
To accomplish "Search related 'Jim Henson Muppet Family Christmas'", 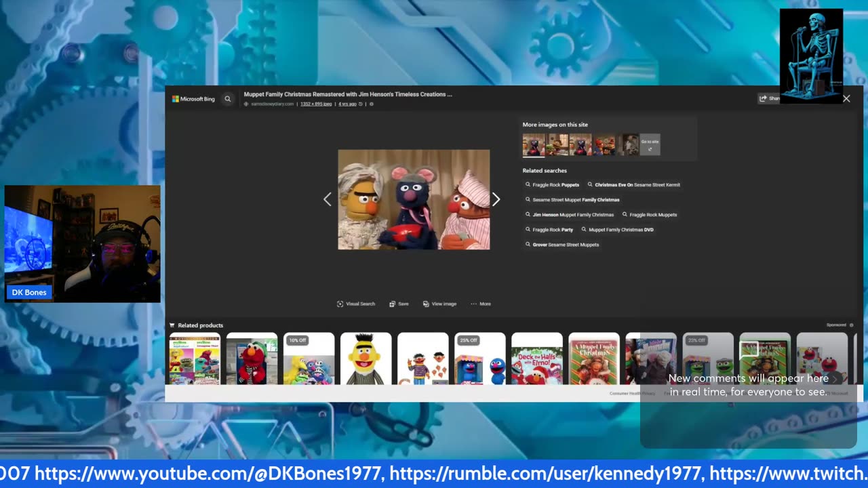I will 570,215.
